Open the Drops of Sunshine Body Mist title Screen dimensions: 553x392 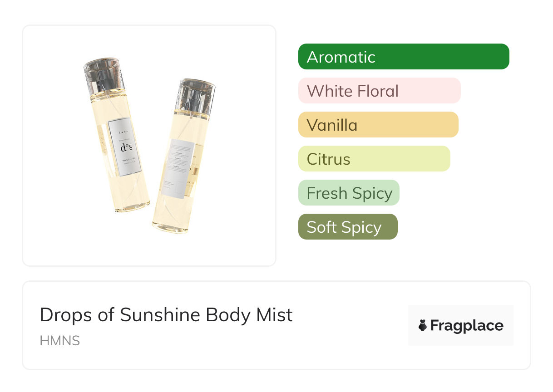coord(166,315)
